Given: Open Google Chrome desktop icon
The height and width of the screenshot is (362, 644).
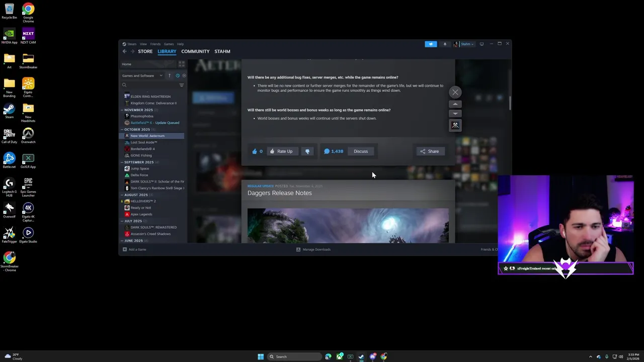Looking at the screenshot, I should pyautogui.click(x=28, y=13).
